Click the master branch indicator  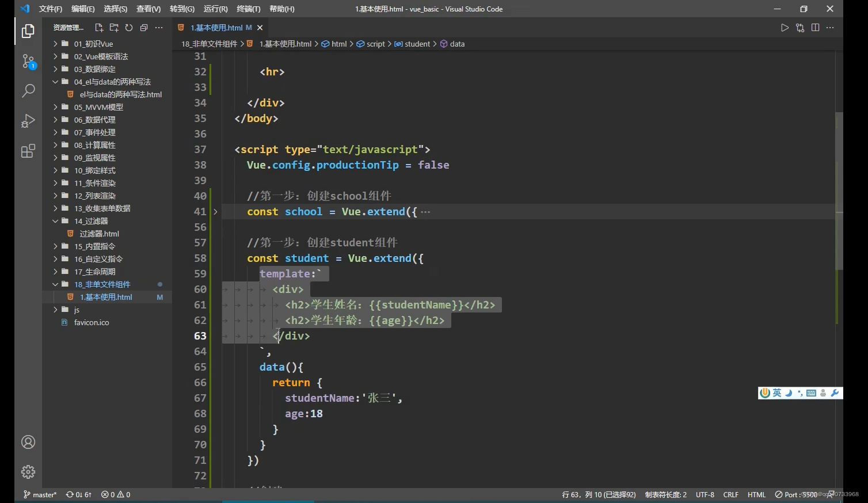pos(40,494)
